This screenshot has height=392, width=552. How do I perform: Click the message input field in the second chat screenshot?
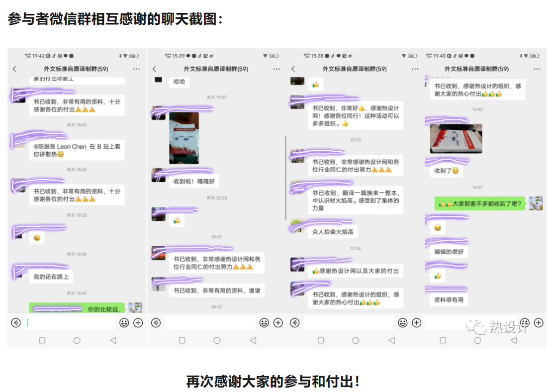click(x=209, y=323)
